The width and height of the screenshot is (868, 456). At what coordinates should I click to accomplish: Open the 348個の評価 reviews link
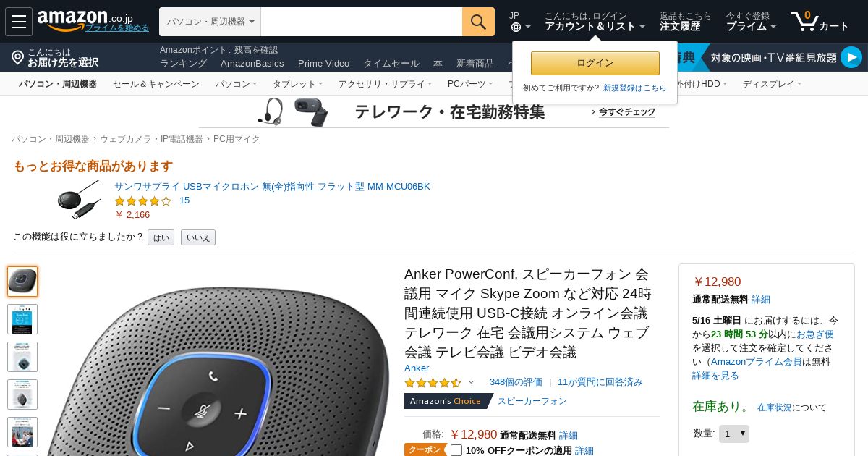point(516,382)
